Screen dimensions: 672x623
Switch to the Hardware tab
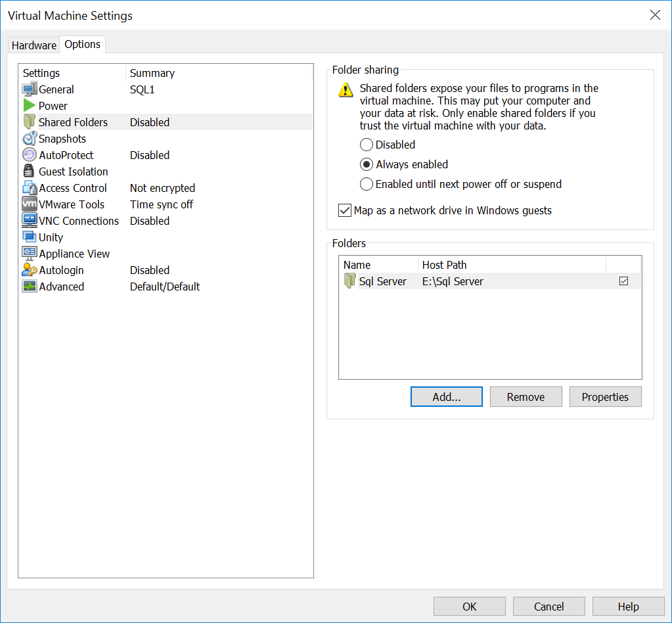[34, 45]
